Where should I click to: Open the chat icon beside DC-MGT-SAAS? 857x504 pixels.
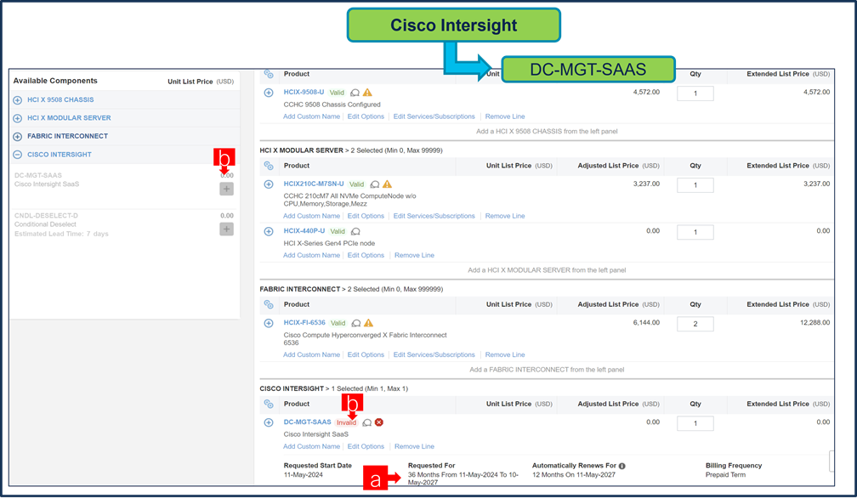367,423
